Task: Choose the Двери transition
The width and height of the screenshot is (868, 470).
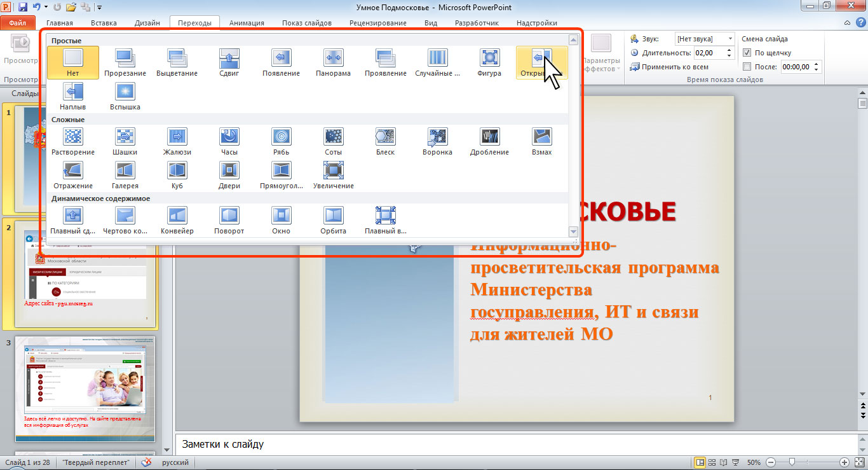Action: click(229, 175)
